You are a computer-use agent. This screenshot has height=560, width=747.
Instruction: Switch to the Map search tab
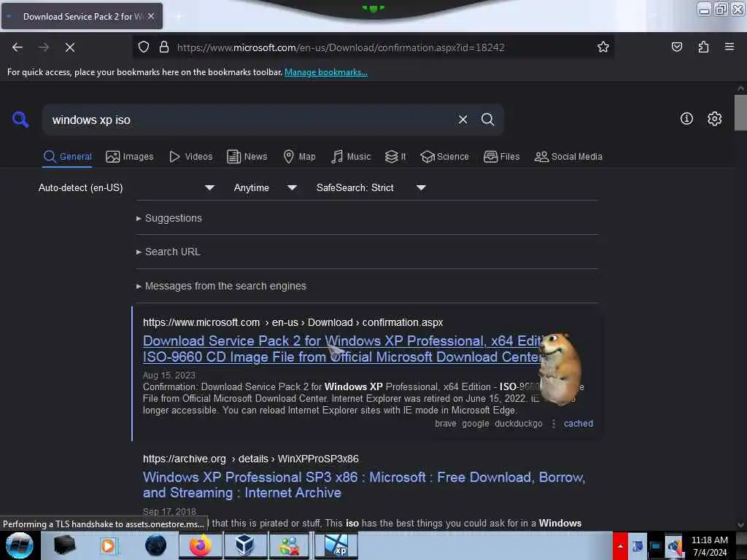coord(299,156)
